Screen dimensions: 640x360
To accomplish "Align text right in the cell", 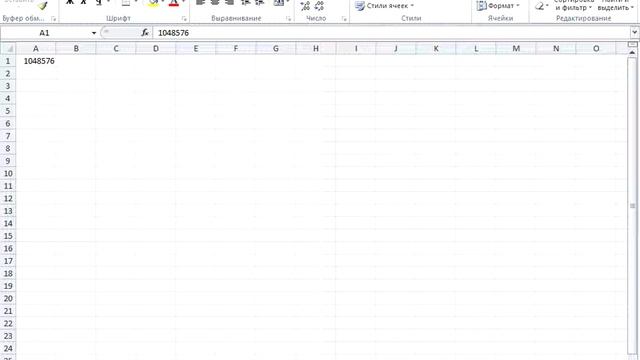I will [x=230, y=3].
